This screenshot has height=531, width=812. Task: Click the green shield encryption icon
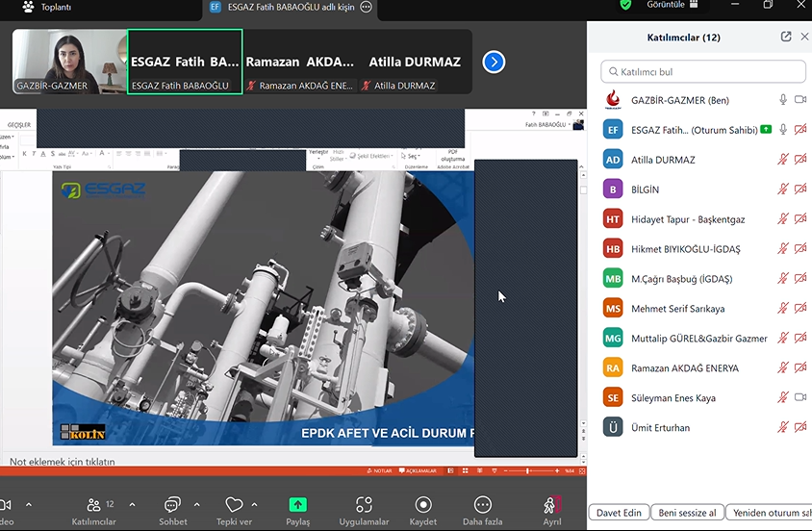click(625, 5)
